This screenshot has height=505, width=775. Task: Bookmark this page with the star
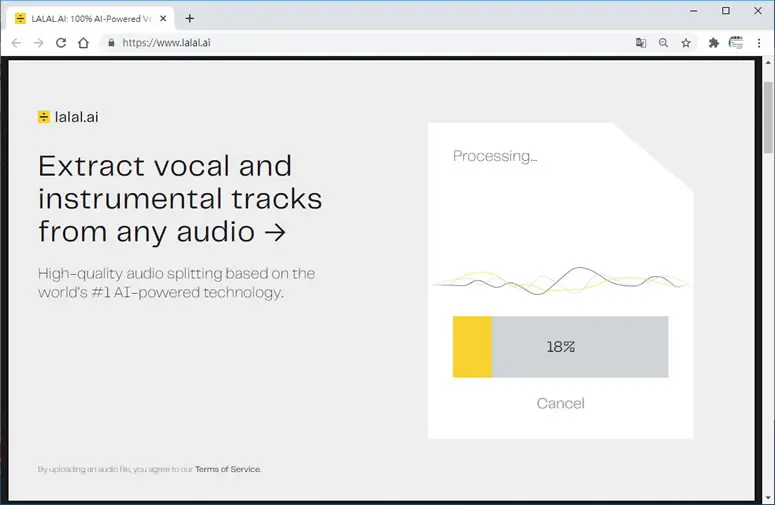(686, 43)
